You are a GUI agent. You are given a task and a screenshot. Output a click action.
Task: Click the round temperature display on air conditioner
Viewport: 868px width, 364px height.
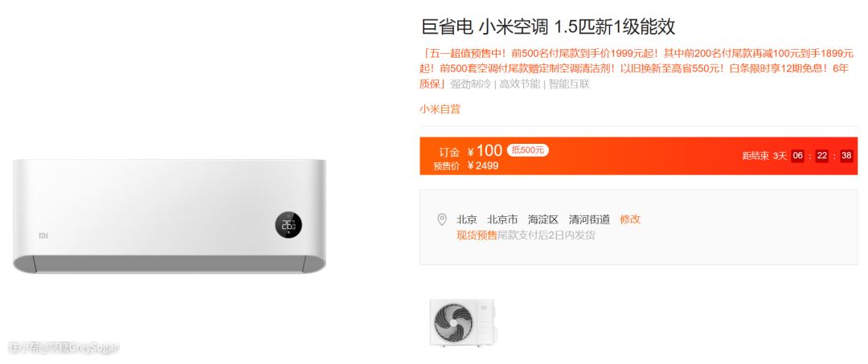(x=289, y=225)
